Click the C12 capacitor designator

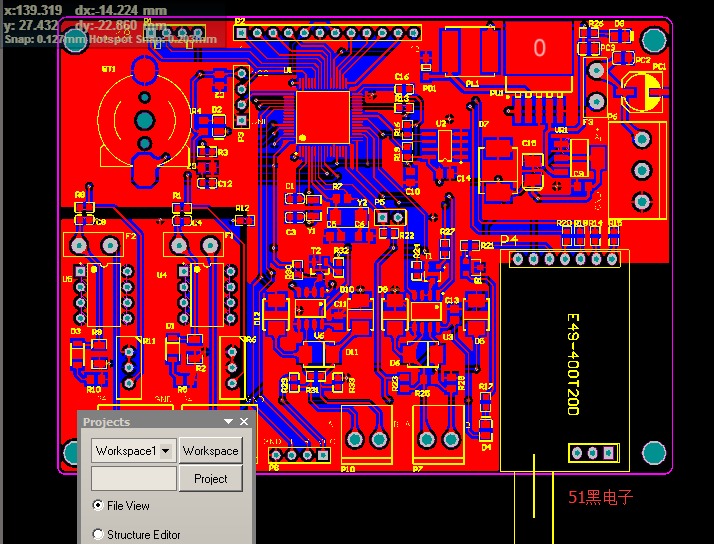pyautogui.click(x=225, y=184)
